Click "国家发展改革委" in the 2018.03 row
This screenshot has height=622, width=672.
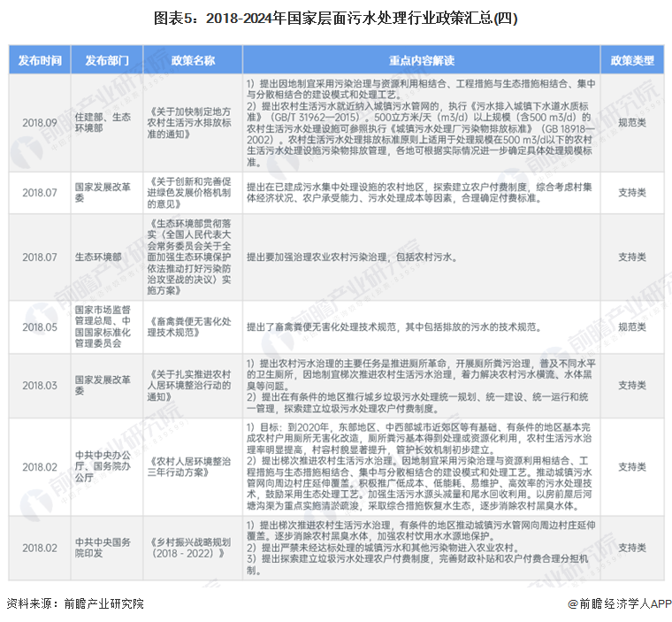point(103,385)
